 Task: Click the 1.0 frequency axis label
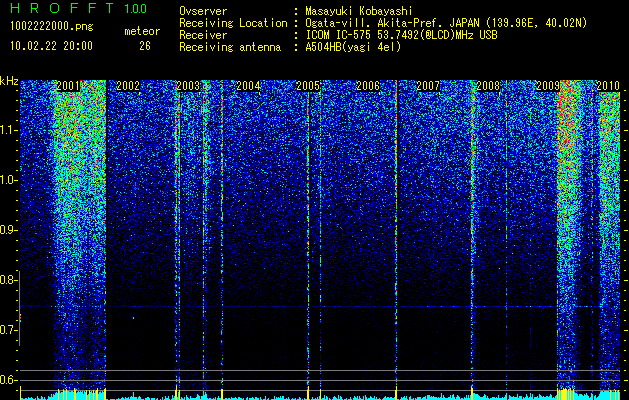7,180
